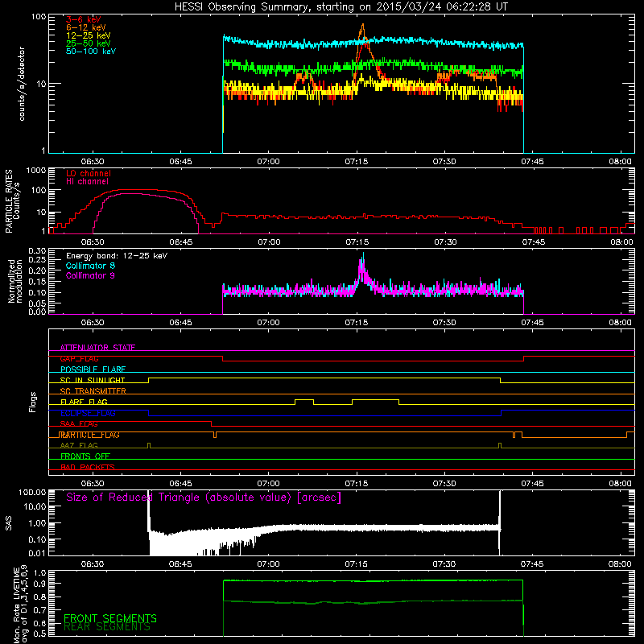This screenshot has height=644, width=644.
Task: Click the Collimator 8 legend label
Action: coord(90,266)
